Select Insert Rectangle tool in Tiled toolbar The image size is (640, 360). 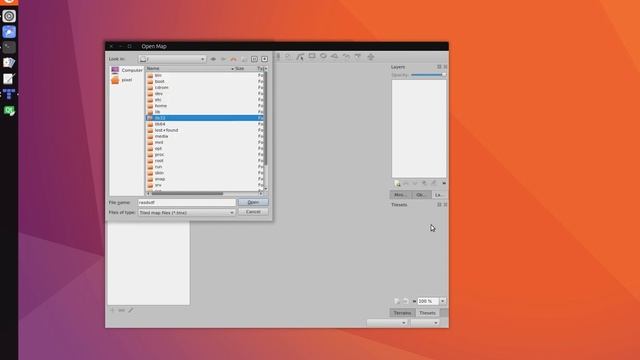[312, 56]
